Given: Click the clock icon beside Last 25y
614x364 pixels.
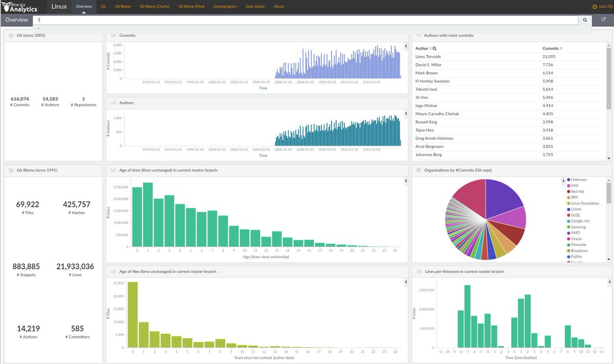Looking at the screenshot, I should coord(595,7).
